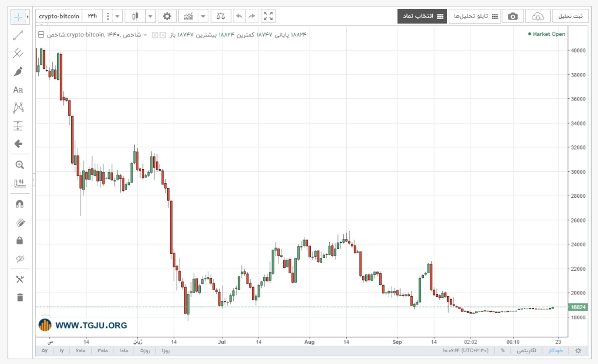Hide all drawings with the eye icon
The width and height of the screenshot is (598, 364).
pos(20,259)
